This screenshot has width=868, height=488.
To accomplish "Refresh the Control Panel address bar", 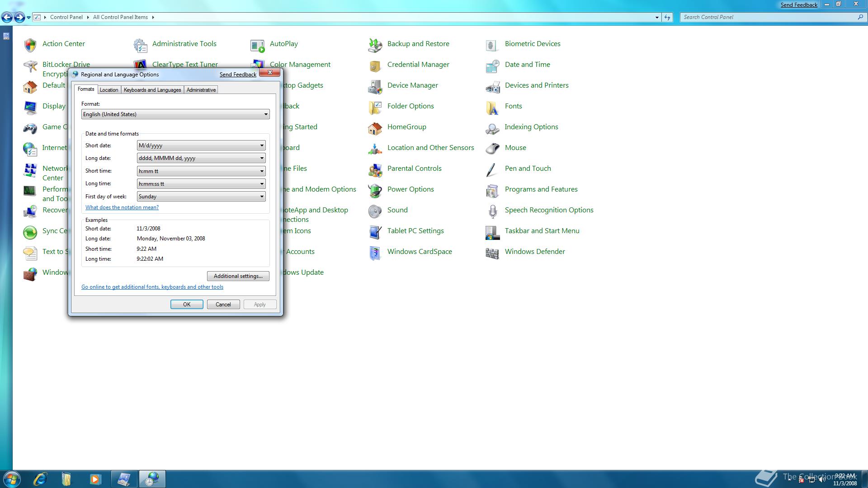I will point(667,17).
